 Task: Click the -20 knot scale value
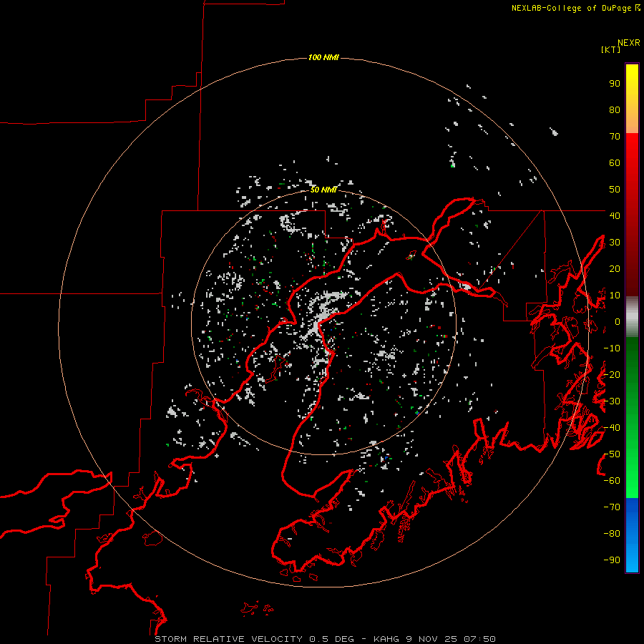tap(612, 375)
